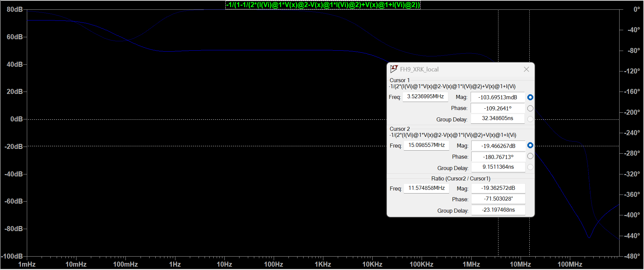Click Cursor 2 Freq field 15.098557MHz
644x270 pixels.
click(x=426, y=145)
